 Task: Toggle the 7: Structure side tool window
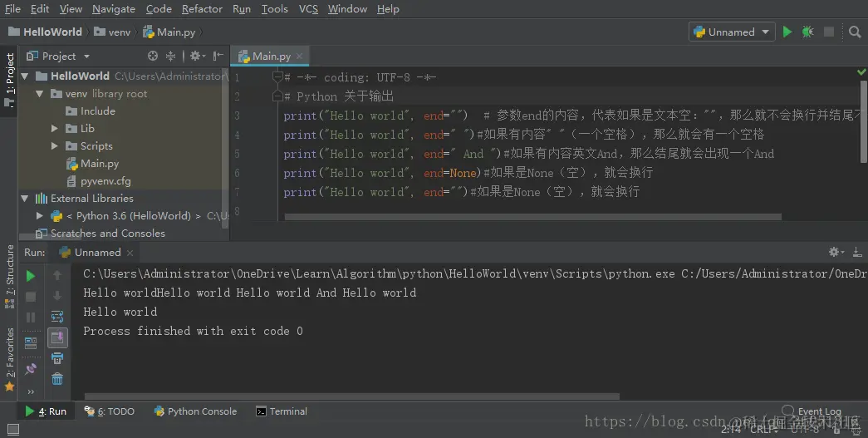(x=9, y=276)
